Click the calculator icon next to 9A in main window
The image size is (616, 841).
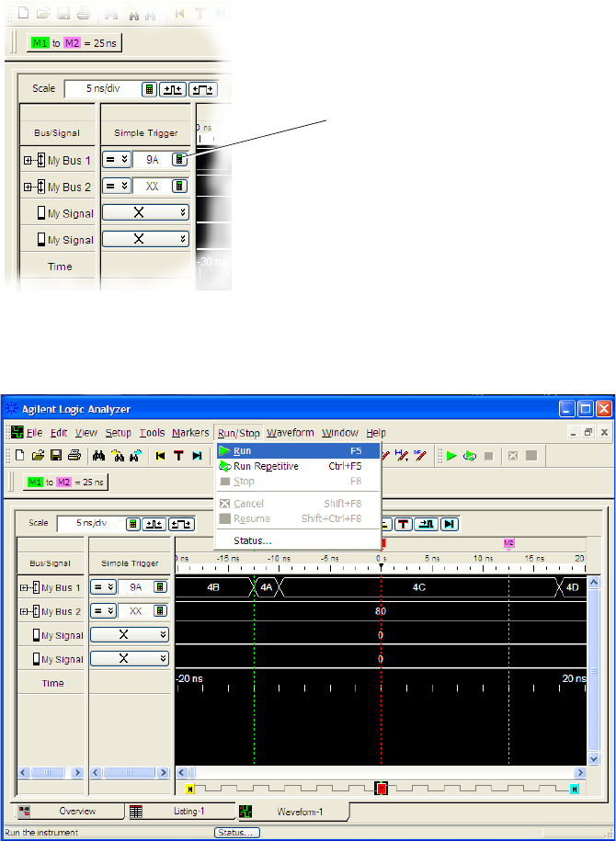(x=160, y=587)
